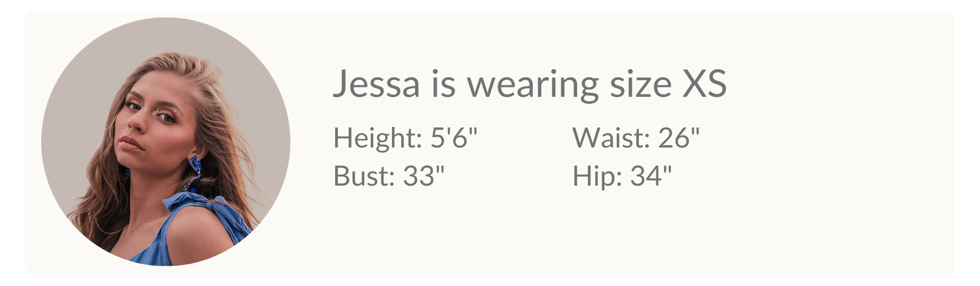The height and width of the screenshot is (286, 980).
Task: Click the grey backdrop above the model's head
Action: (x=166, y=35)
